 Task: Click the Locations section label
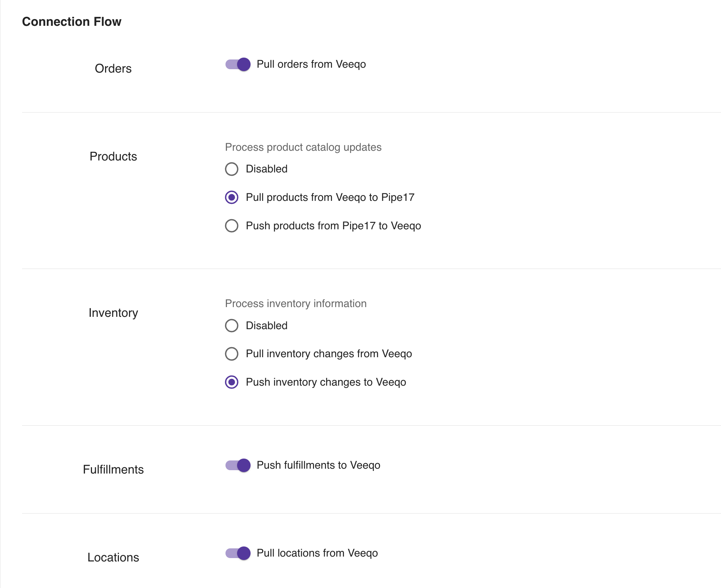click(113, 557)
